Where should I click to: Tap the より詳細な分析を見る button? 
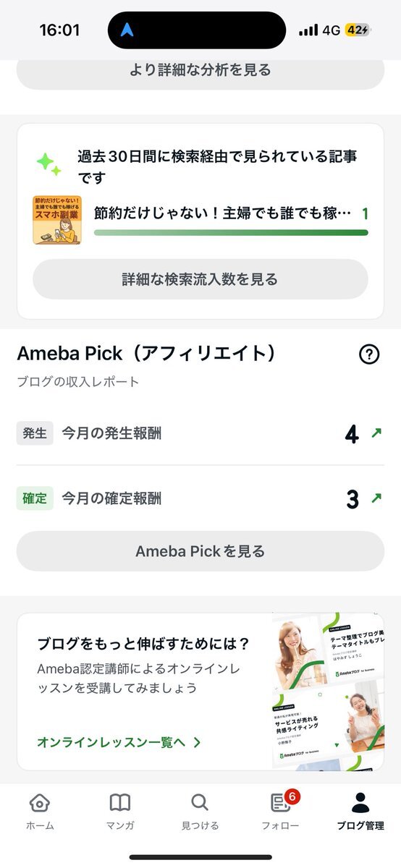pos(200,70)
